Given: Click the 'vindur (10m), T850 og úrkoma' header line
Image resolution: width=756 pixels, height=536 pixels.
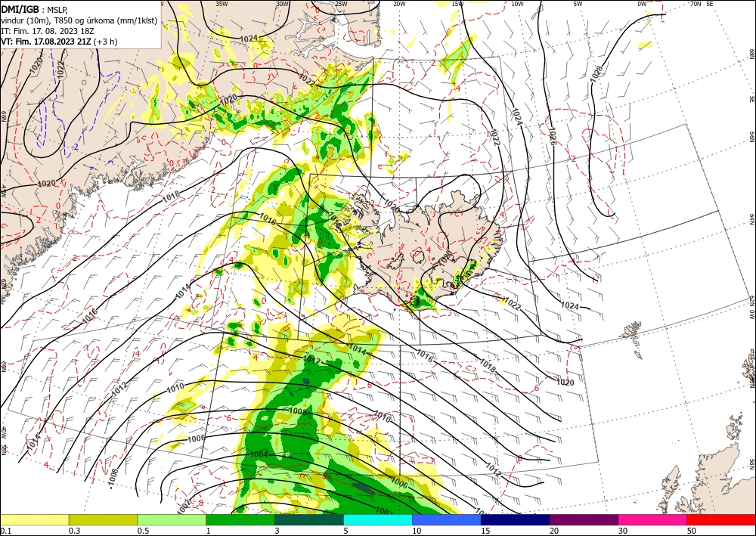Looking at the screenshot, I should pos(79,20).
